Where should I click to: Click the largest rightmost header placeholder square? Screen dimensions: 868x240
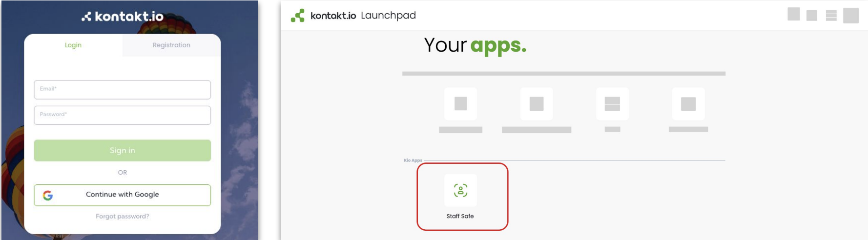click(850, 16)
